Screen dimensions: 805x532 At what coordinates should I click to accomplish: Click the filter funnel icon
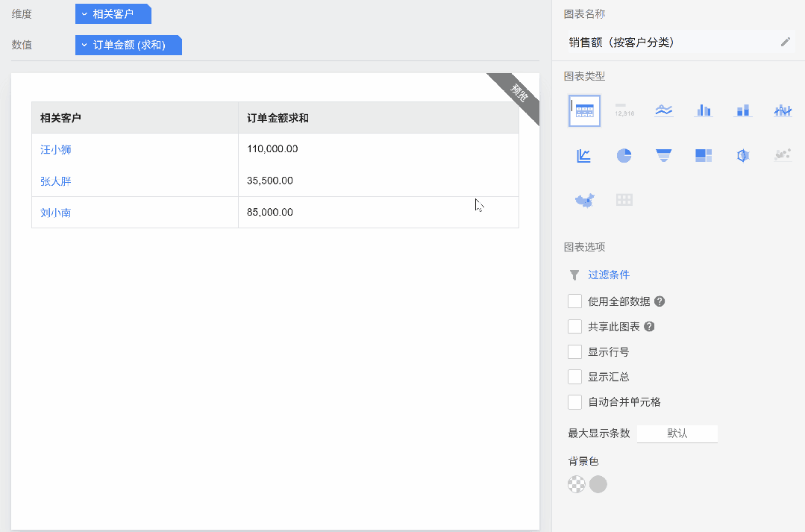coord(574,275)
